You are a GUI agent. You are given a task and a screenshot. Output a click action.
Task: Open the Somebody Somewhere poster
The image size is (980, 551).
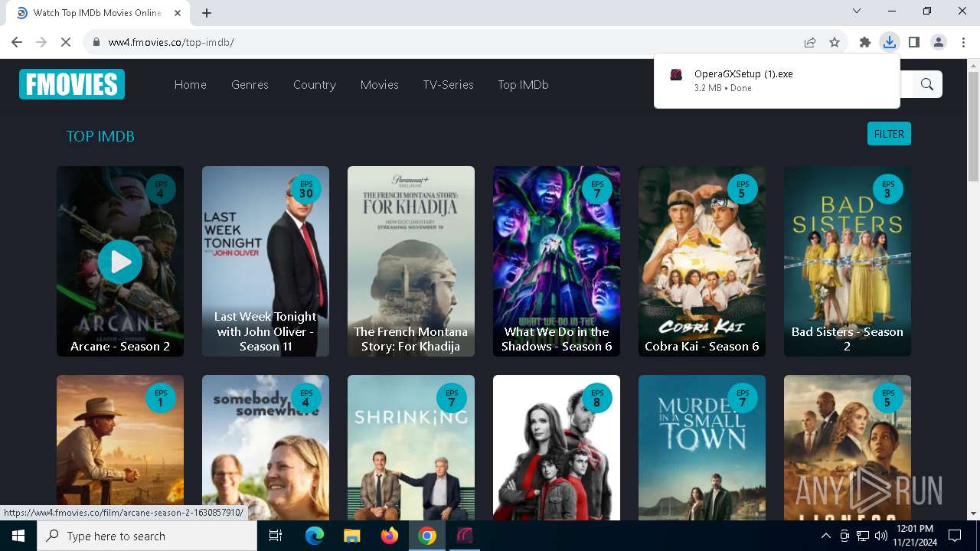coord(266,448)
